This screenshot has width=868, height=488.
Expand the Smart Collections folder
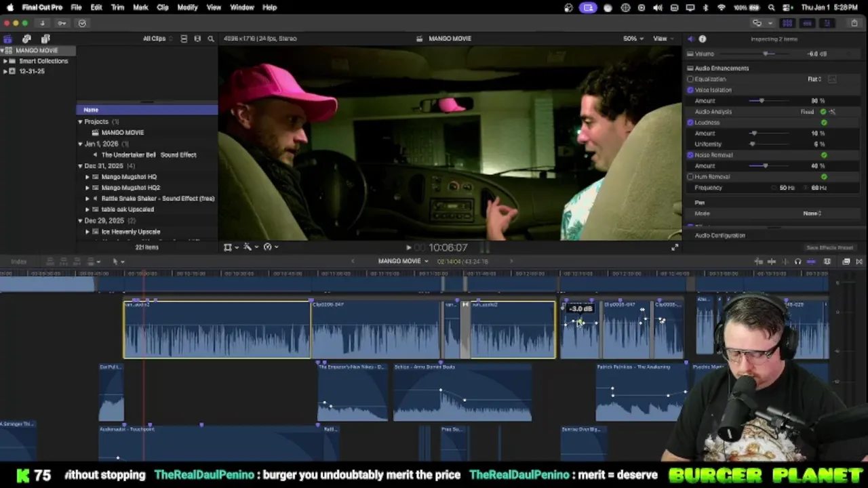tap(5, 61)
